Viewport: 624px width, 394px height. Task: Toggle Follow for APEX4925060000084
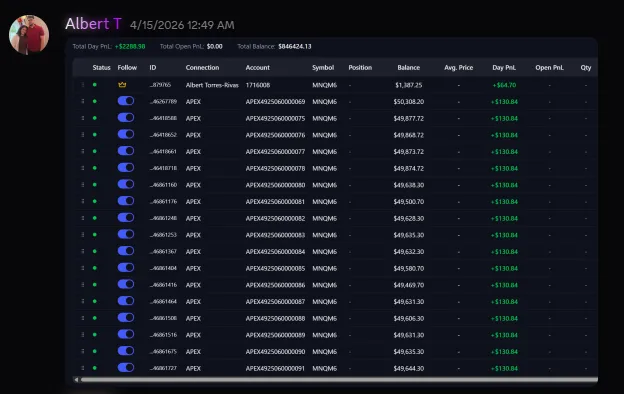click(x=126, y=251)
